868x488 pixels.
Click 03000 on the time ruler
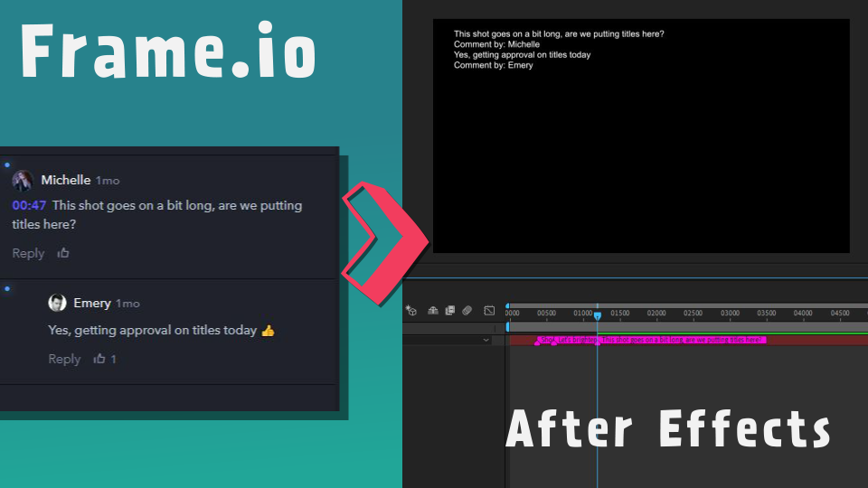point(731,314)
